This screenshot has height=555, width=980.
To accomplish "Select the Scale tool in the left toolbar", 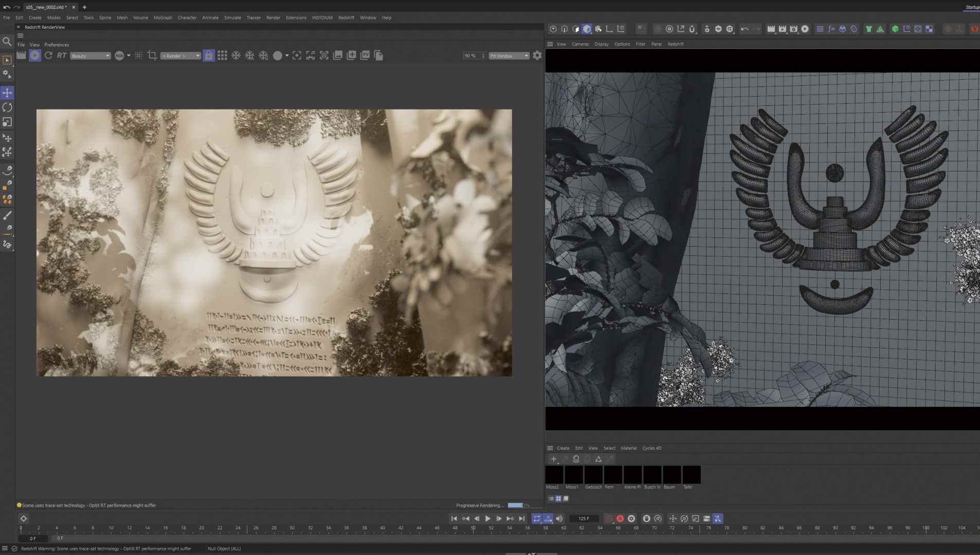I will pos(7,122).
